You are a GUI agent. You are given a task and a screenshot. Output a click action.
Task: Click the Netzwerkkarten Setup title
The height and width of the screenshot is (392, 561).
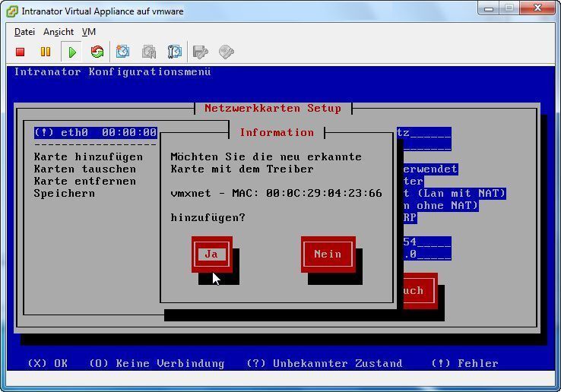click(x=273, y=108)
